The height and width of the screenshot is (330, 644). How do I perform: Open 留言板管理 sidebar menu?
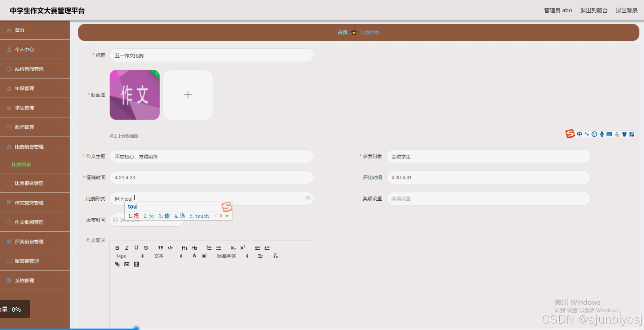pos(35,261)
